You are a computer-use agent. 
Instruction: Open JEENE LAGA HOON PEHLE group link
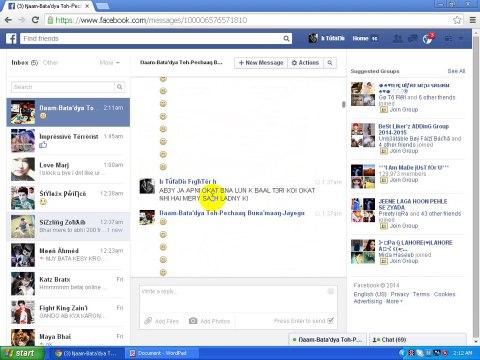413,204
